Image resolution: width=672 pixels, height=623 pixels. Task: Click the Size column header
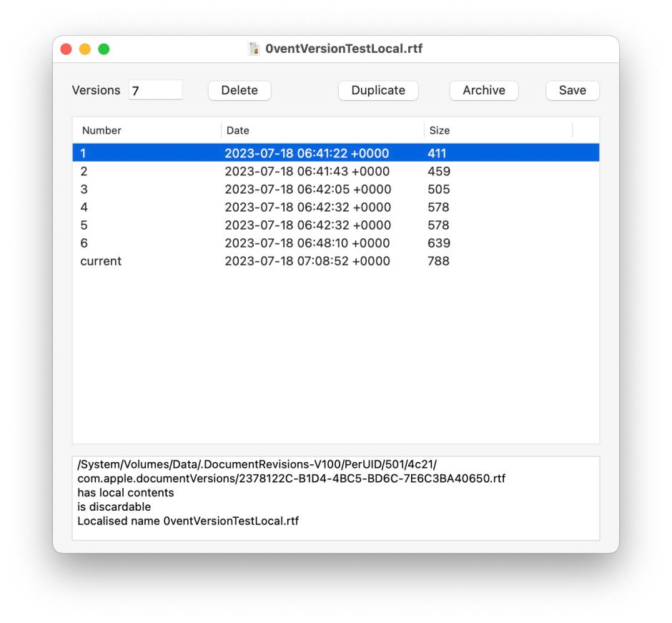click(439, 130)
